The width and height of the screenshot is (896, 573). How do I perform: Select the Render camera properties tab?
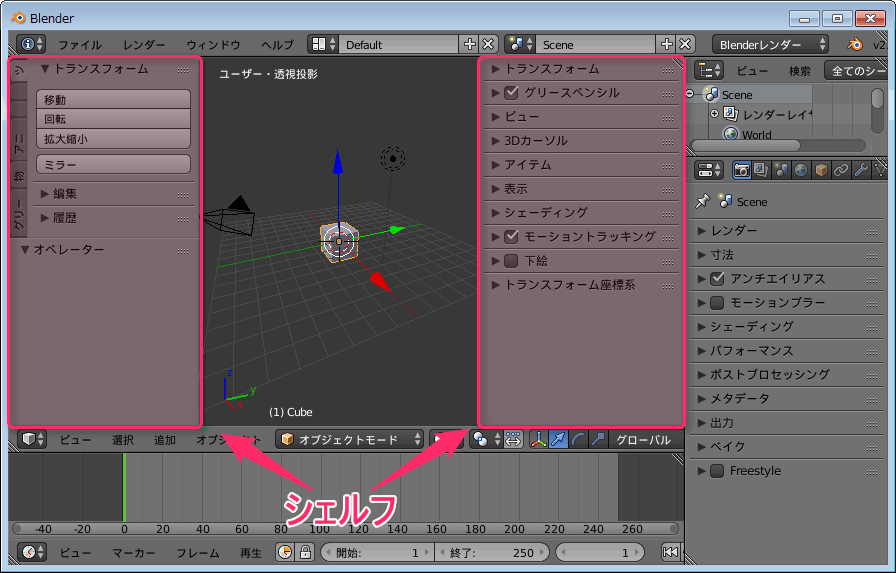pos(742,170)
